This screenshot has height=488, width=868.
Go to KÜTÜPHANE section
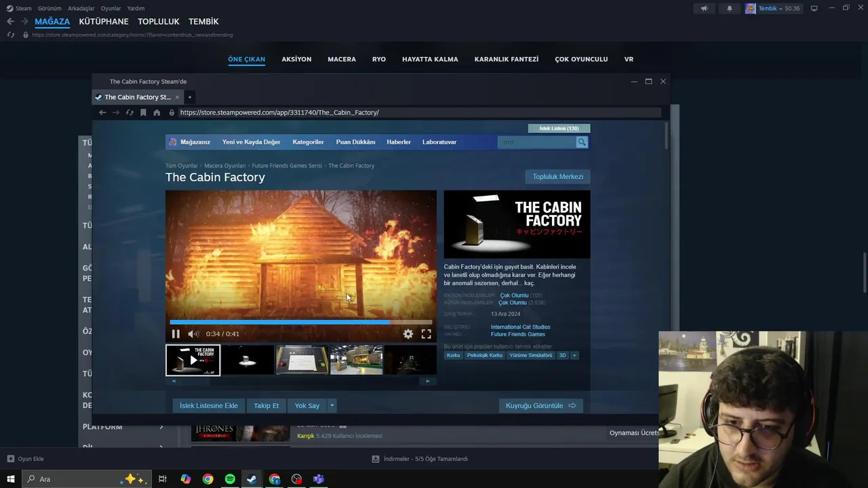pos(104,22)
